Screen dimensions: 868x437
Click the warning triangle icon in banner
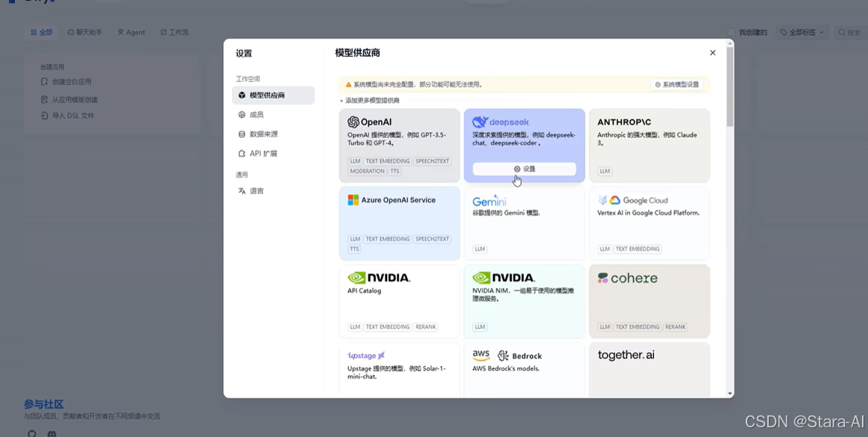pos(348,85)
